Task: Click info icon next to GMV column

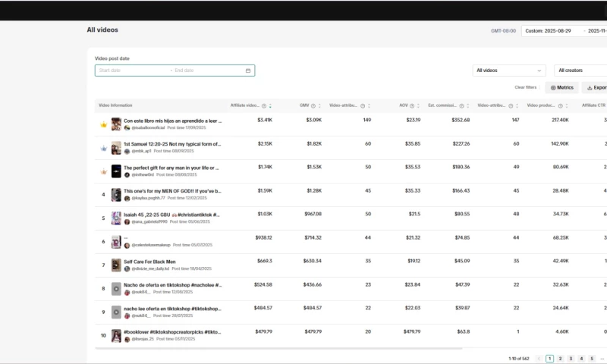Action: [313, 106]
